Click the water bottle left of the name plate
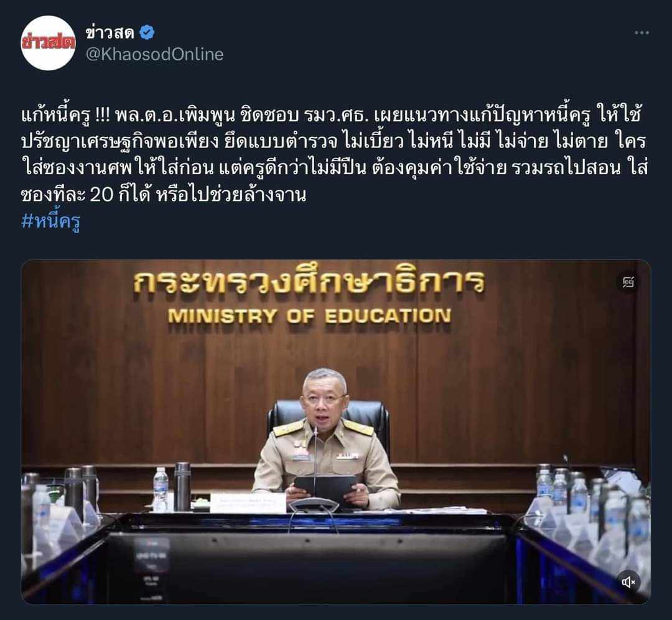This screenshot has height=620, width=672. tap(161, 489)
